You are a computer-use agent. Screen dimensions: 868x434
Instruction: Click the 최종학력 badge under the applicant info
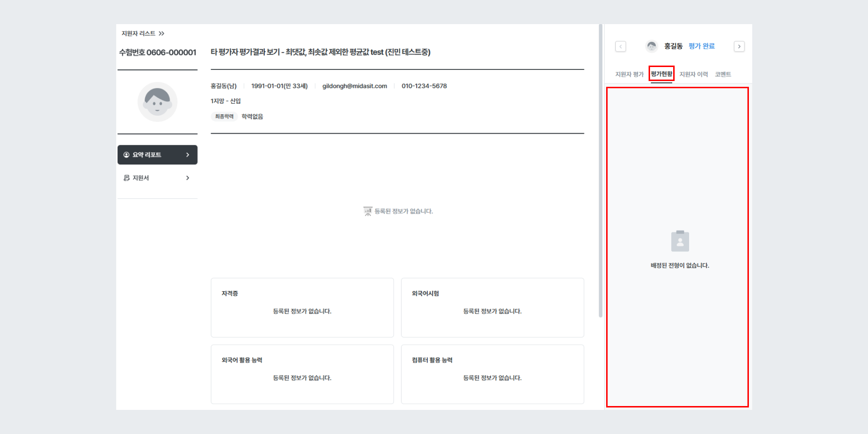tap(224, 116)
